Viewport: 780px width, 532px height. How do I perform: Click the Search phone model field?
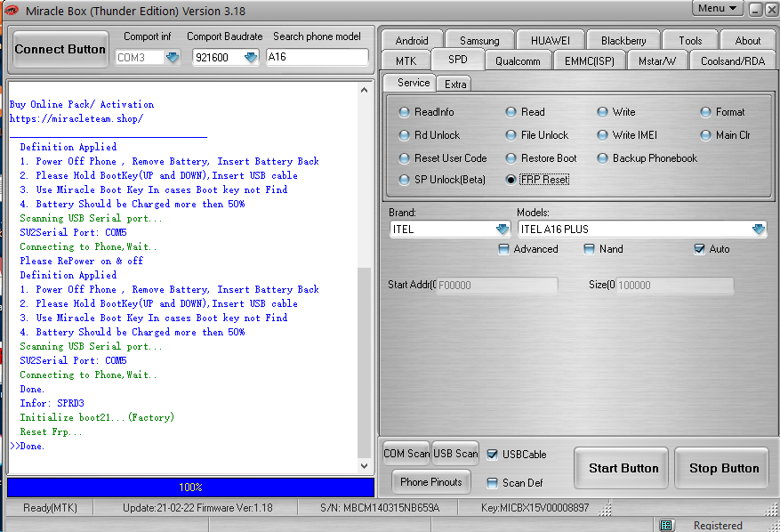318,57
